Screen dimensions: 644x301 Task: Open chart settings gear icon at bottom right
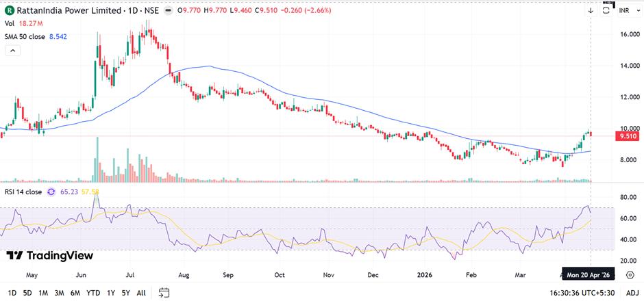coord(629,274)
